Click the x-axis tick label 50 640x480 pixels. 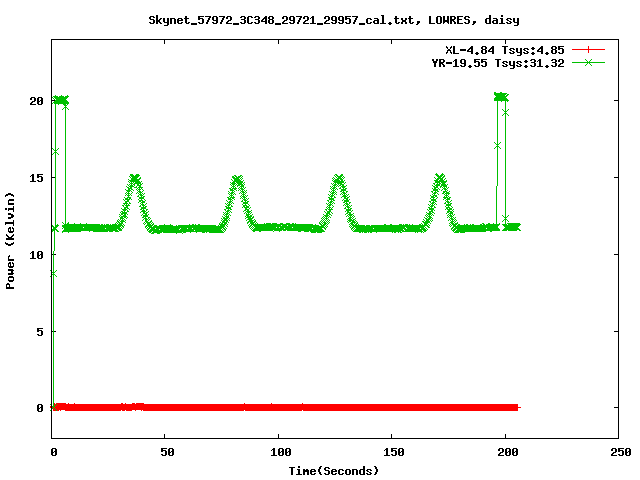point(167,452)
